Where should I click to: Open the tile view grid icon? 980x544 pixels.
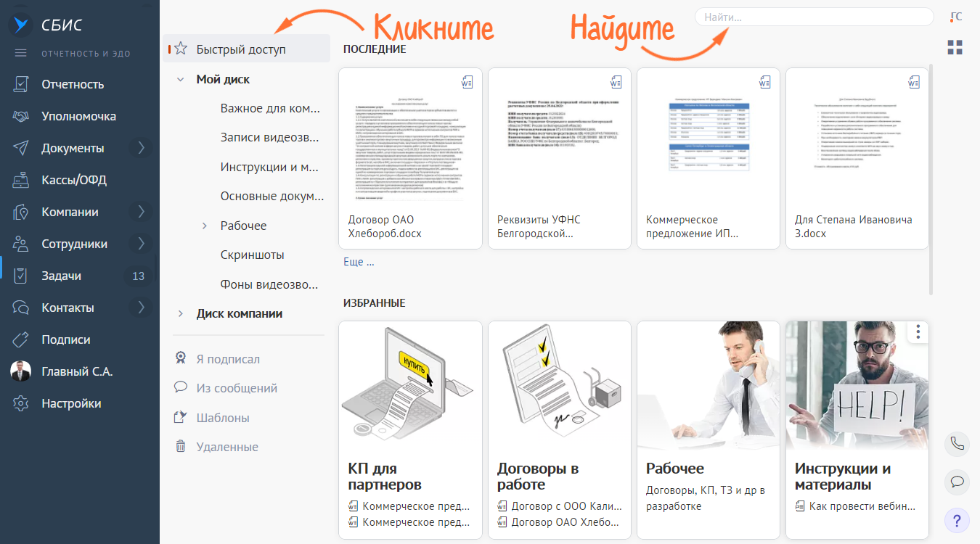pyautogui.click(x=955, y=48)
